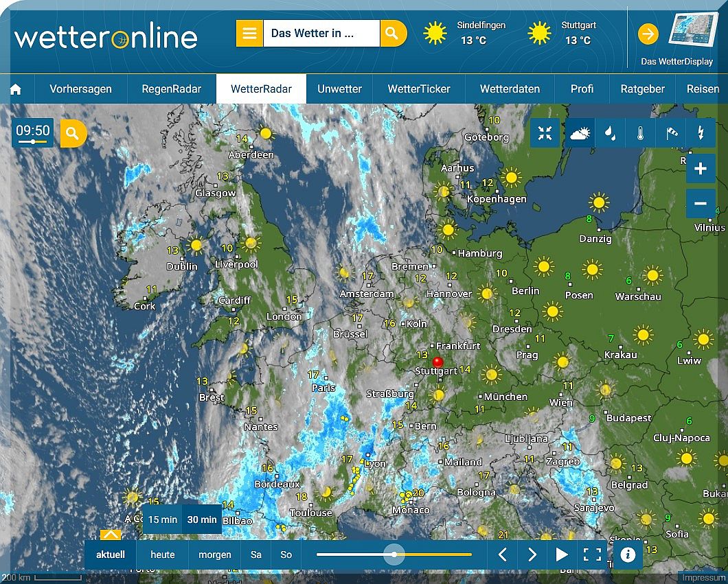Screen dimensions: 728x584
Task: Open map location search on the map
Action: pyautogui.click(x=73, y=133)
